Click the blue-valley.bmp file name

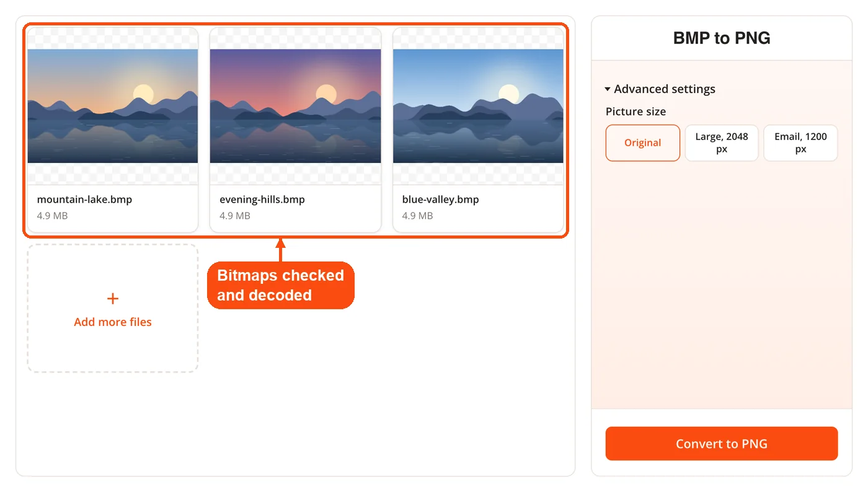click(x=440, y=200)
